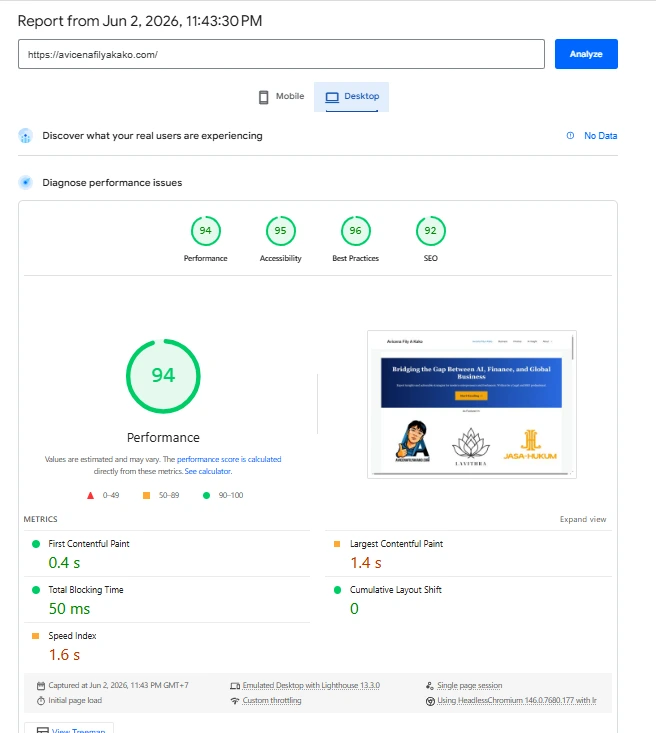Click the orange square beside Speed Index
Image resolution: width=656 pixels, height=733 pixels.
point(35,636)
